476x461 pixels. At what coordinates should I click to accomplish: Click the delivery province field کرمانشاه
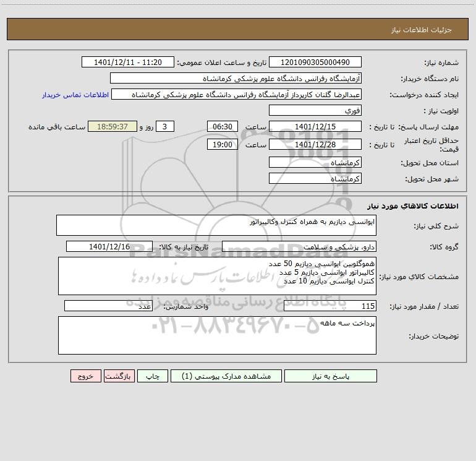[x=315, y=162]
